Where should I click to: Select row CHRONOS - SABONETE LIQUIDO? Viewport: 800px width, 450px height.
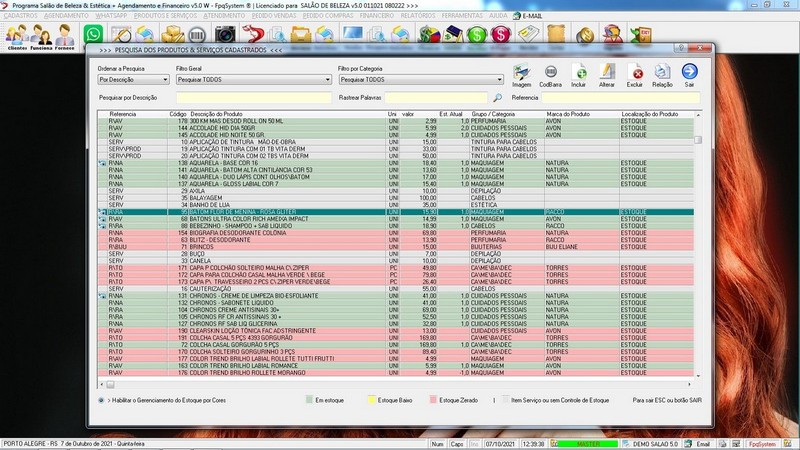[395, 303]
